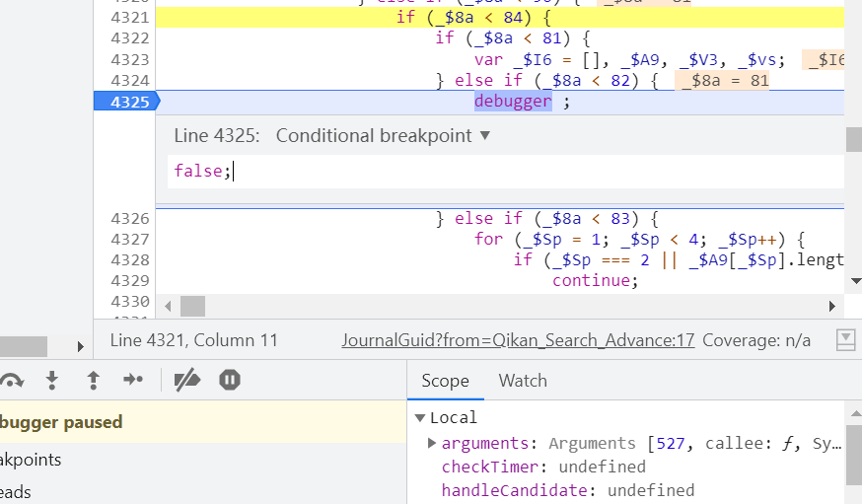Switch to the Watch tab

pos(523,381)
